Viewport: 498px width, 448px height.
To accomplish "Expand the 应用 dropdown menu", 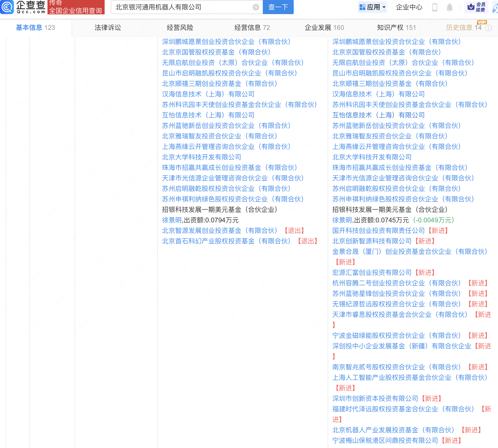I will tap(372, 7).
